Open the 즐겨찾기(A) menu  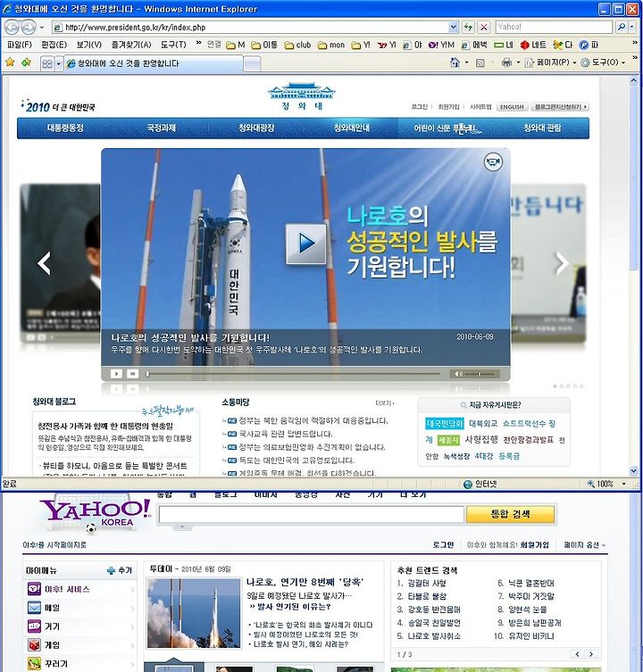131,45
